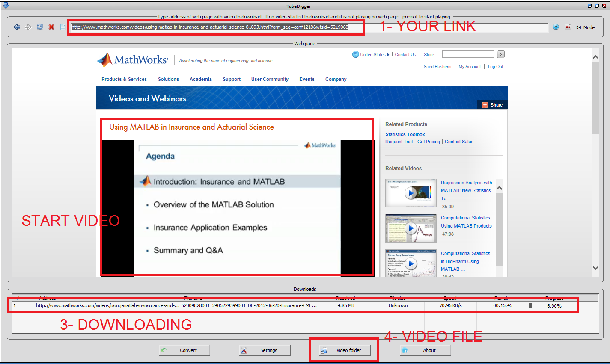Click the address URL field
The image size is (610, 364).
click(x=309, y=27)
